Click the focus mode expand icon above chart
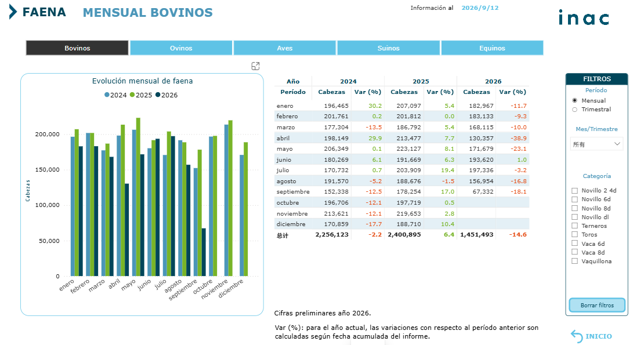 click(x=255, y=66)
